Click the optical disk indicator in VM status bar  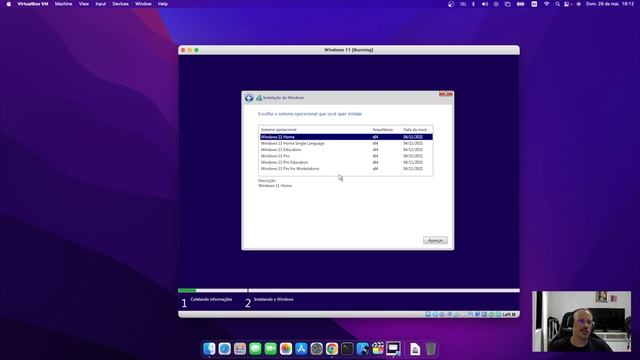pyautogui.click(x=435, y=314)
